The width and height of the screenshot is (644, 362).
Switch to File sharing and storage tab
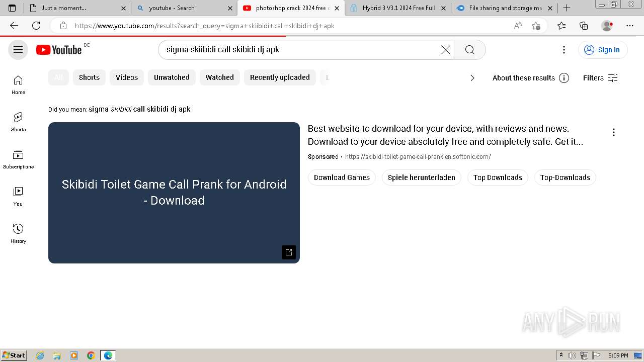pos(505,8)
